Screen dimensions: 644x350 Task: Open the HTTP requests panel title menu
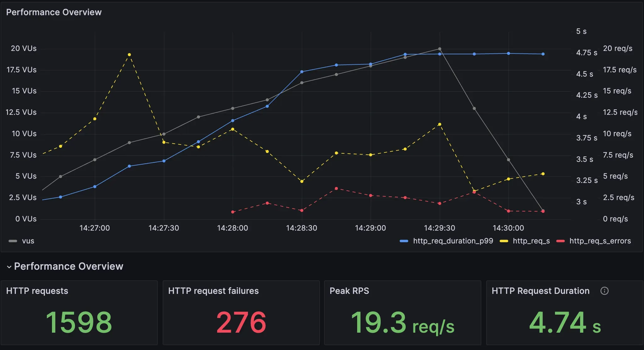tap(37, 291)
